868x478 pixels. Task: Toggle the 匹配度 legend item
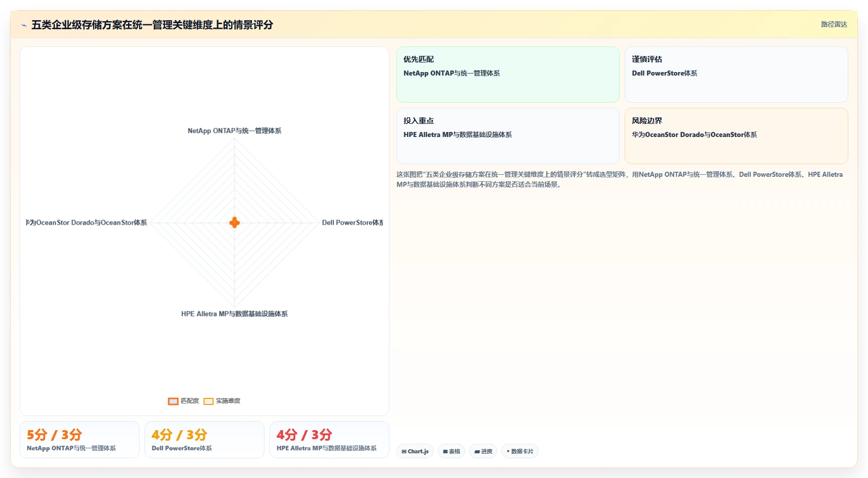pyautogui.click(x=183, y=401)
